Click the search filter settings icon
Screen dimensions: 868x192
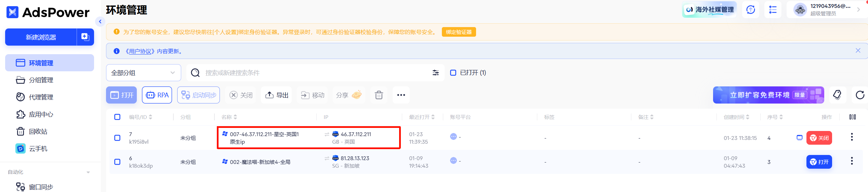tap(435, 73)
